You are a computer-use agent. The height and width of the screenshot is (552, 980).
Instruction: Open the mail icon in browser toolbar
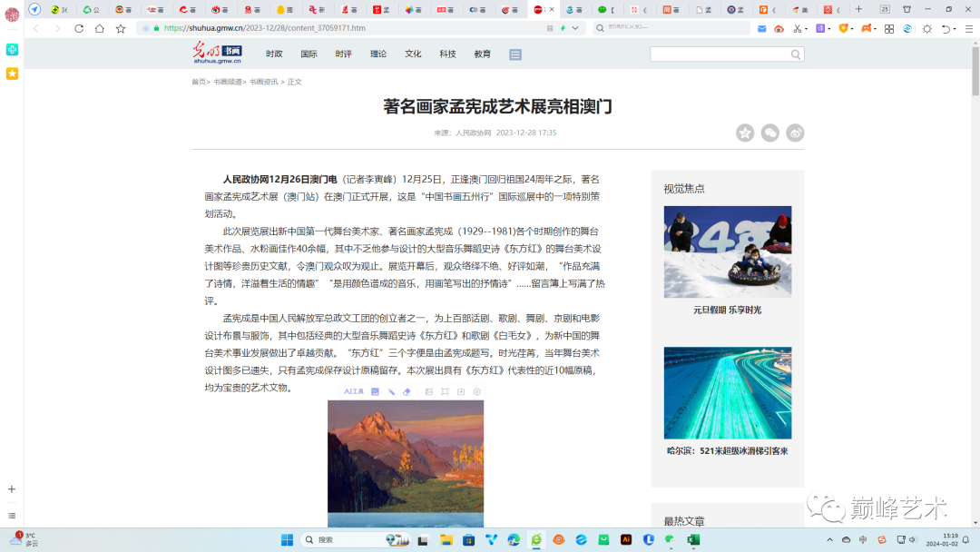tap(761, 28)
